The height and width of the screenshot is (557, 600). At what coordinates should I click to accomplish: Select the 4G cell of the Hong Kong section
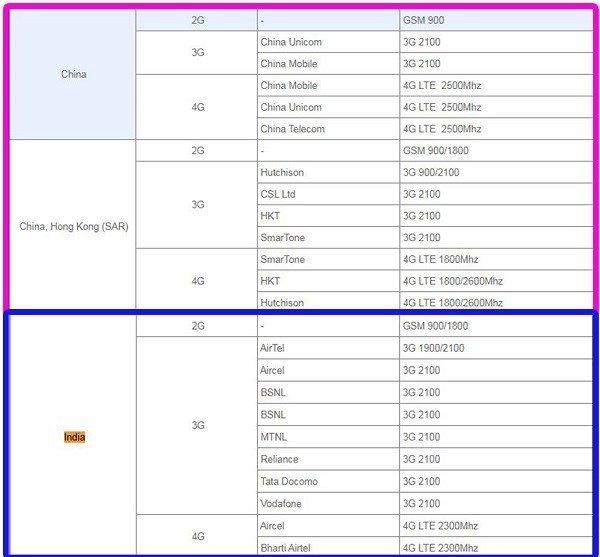pyautogui.click(x=197, y=280)
